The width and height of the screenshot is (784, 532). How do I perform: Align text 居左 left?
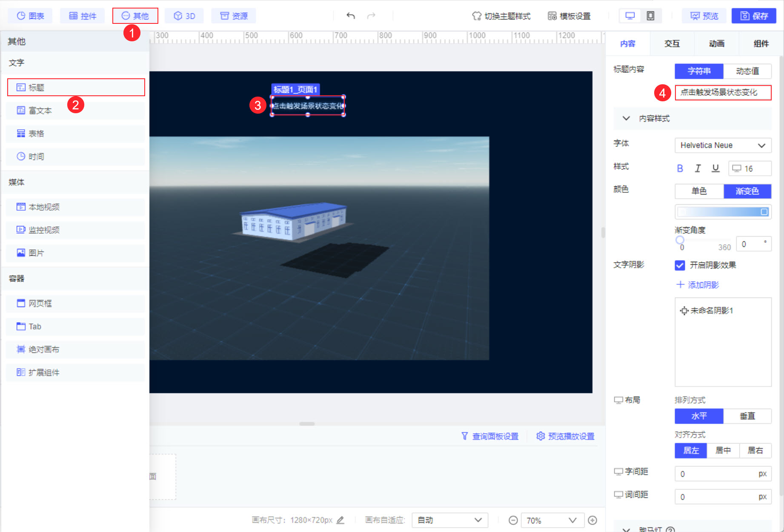point(691,450)
